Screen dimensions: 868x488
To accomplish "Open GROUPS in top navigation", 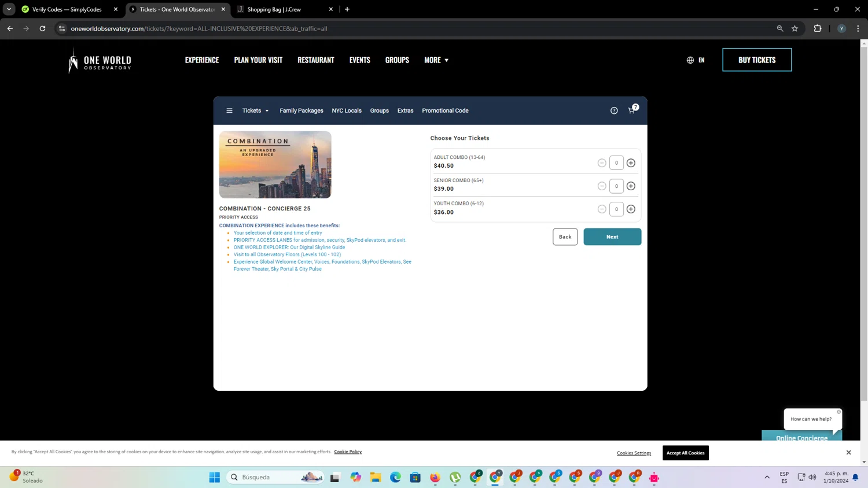I will [x=397, y=60].
